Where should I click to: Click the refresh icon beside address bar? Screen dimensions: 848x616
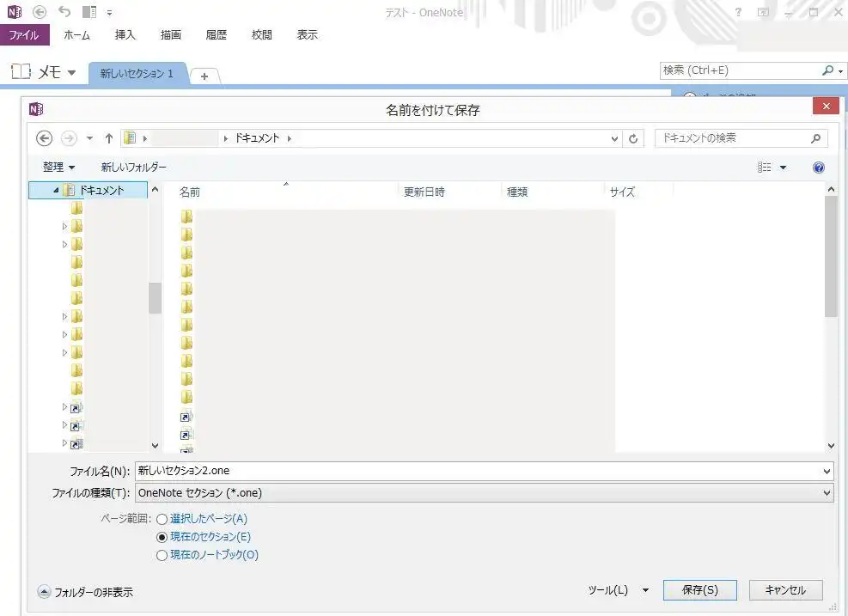(634, 138)
